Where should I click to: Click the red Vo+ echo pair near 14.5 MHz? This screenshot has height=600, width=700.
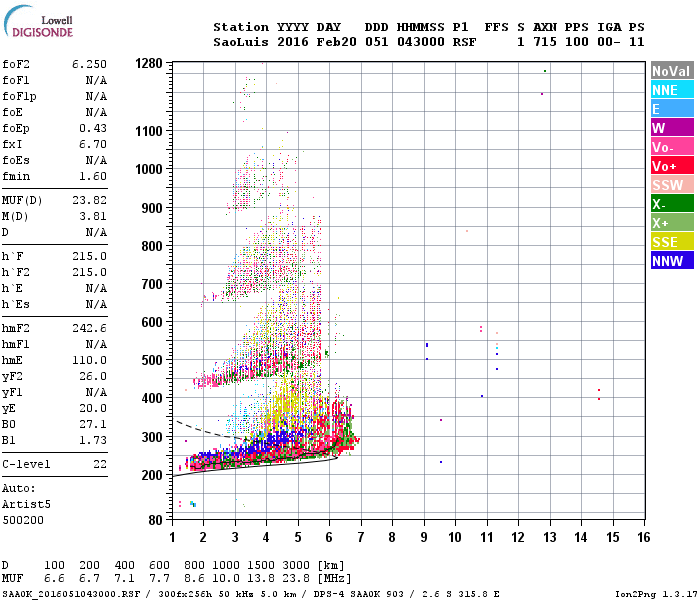(599, 394)
